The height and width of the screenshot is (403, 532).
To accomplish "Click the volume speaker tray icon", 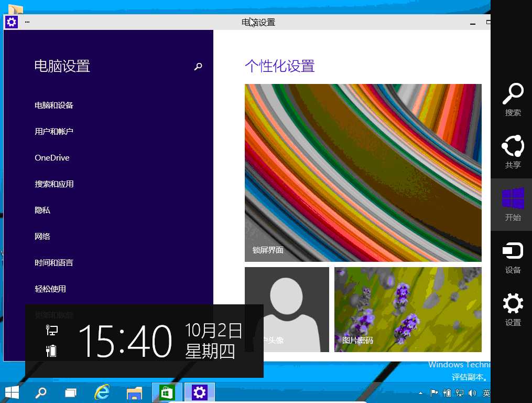I will pos(472,393).
